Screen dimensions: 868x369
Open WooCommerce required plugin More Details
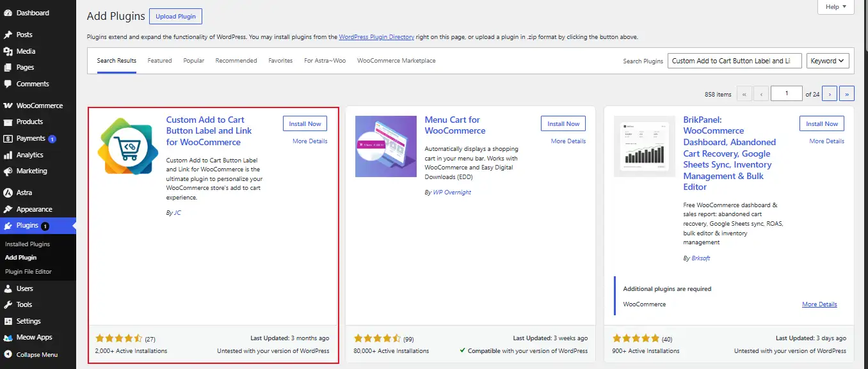pos(819,304)
